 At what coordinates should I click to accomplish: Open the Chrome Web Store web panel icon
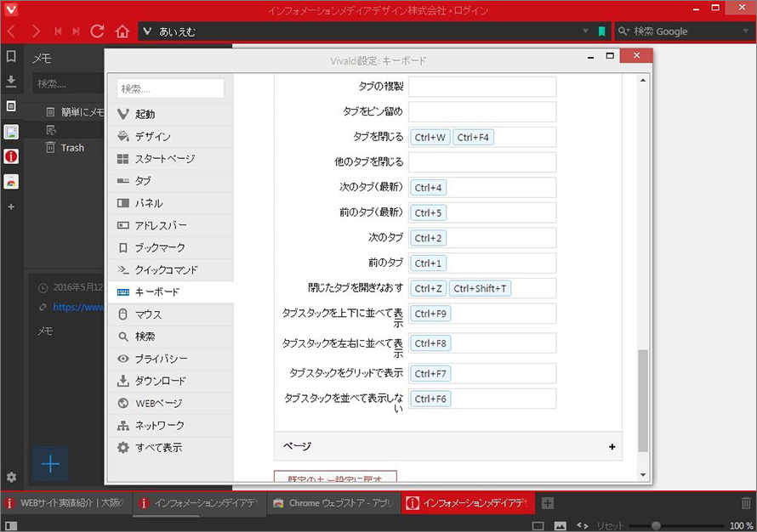[11, 181]
